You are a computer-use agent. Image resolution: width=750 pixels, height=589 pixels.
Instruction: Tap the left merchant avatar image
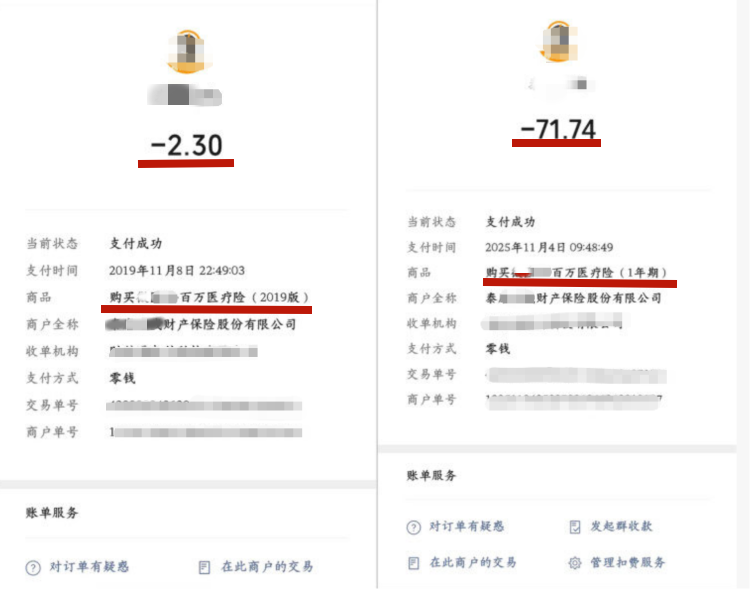[188, 52]
